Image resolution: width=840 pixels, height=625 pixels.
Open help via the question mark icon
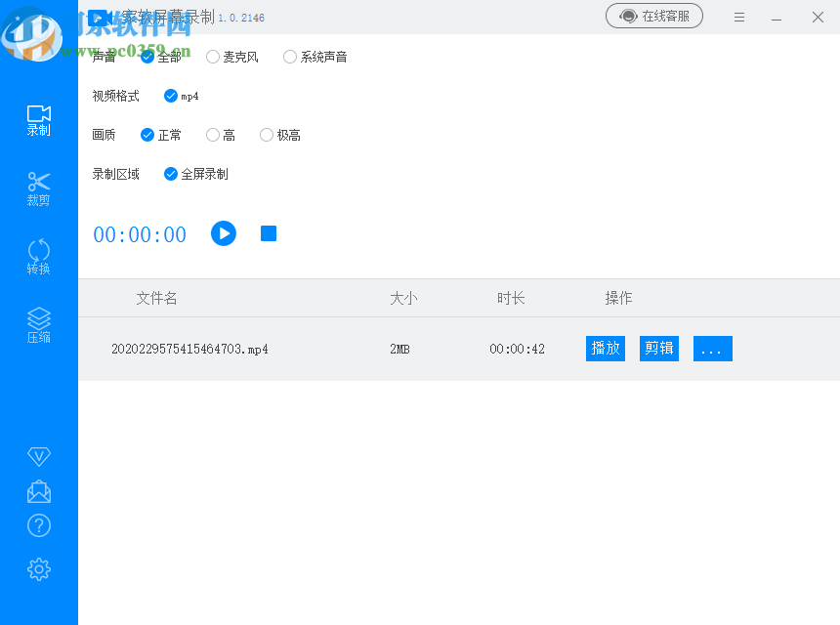point(38,525)
